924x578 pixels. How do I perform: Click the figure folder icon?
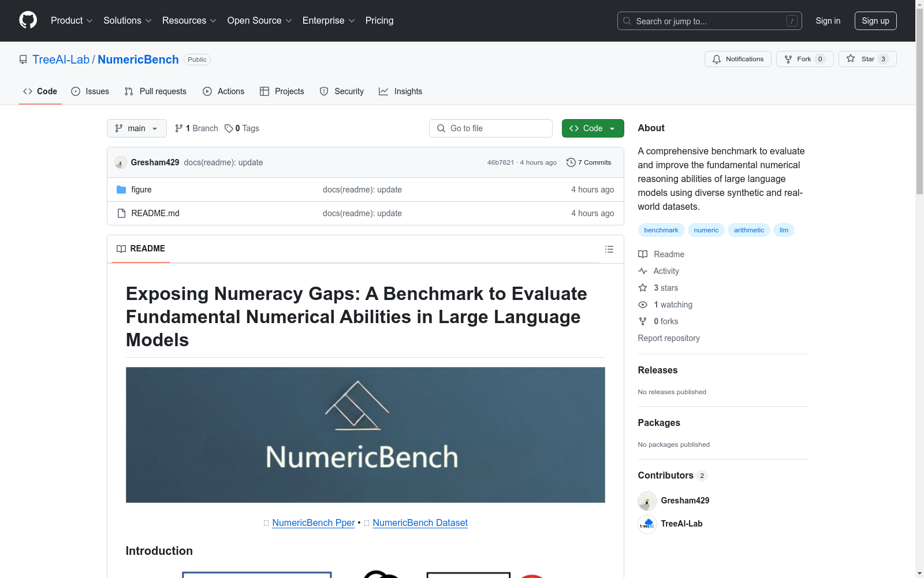pyautogui.click(x=121, y=190)
